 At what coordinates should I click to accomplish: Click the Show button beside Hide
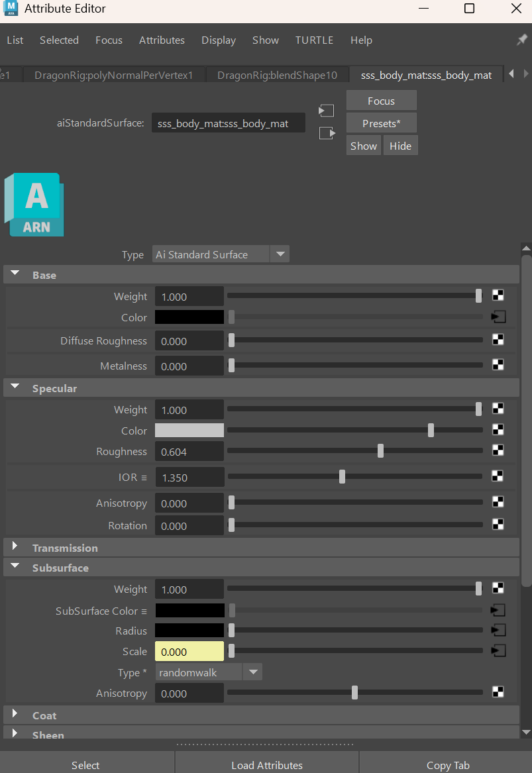pos(364,146)
